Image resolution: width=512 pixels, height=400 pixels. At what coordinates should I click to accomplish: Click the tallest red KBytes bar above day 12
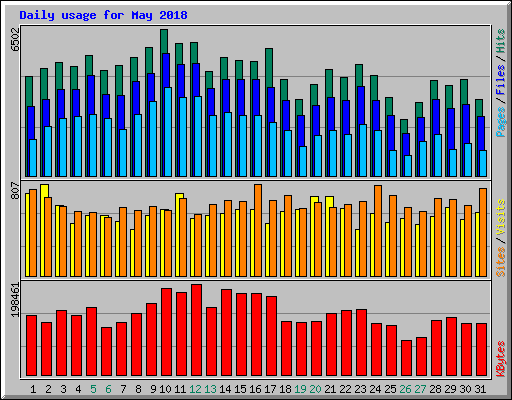[x=197, y=330]
